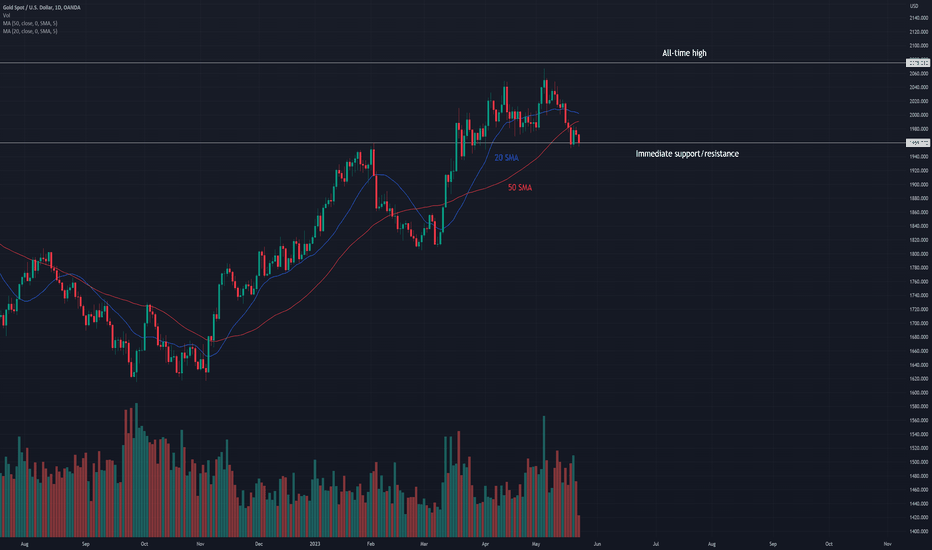Click the red 50 SMA text label
932x550 pixels.
click(520, 187)
